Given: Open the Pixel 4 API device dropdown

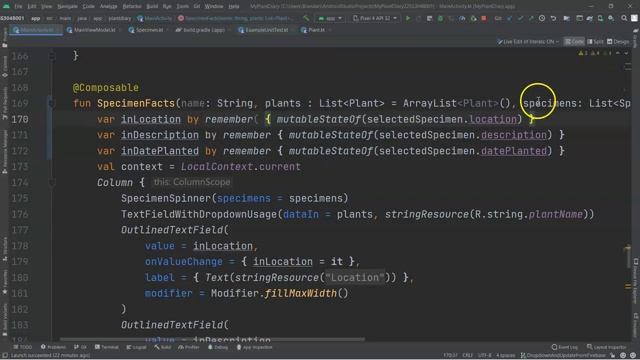Looking at the screenshot, I should tap(375, 18).
